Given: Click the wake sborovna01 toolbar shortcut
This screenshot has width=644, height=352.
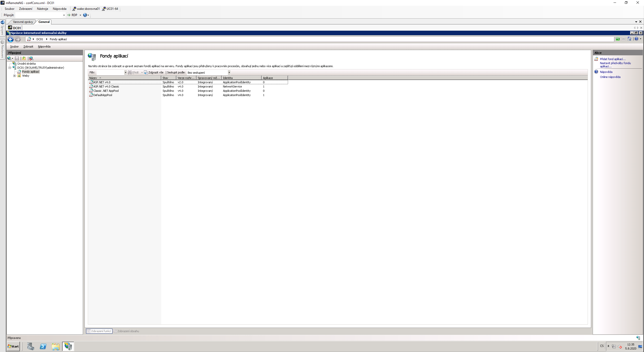Looking at the screenshot, I should 86,9.
